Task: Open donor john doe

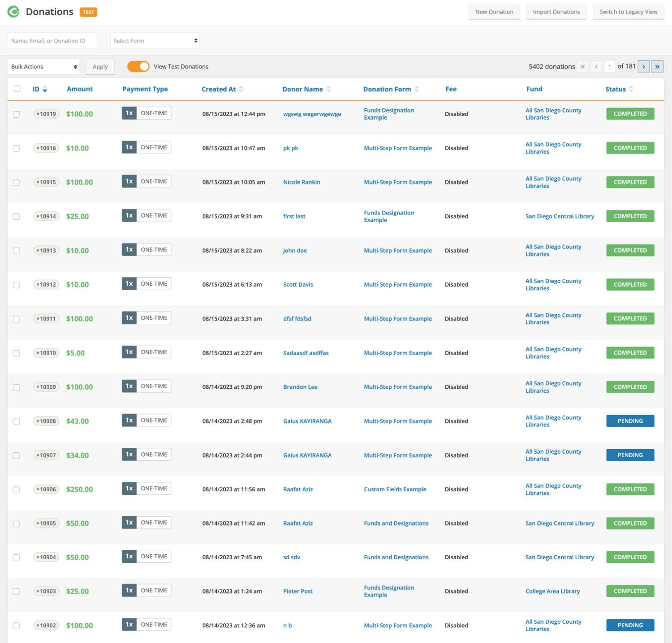Action: click(295, 250)
